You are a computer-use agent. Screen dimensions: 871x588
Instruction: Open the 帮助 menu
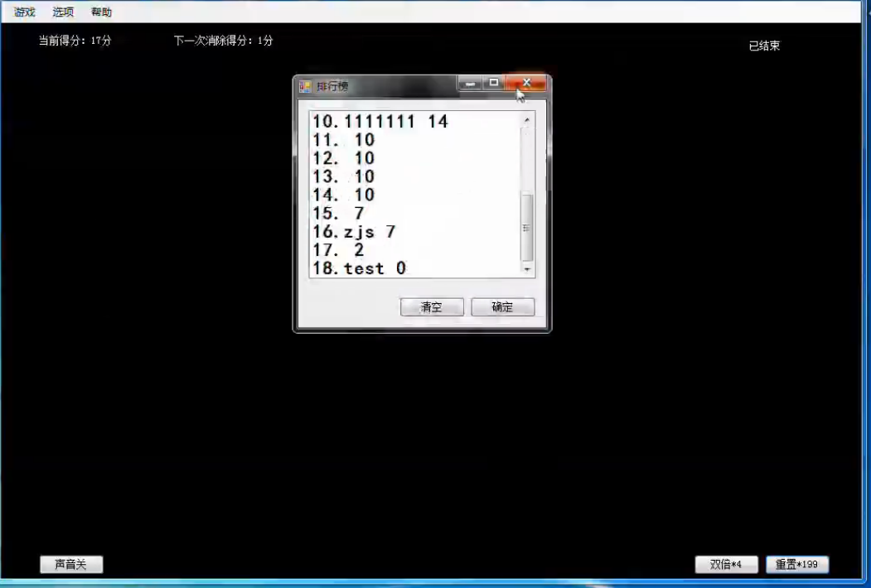(x=101, y=12)
